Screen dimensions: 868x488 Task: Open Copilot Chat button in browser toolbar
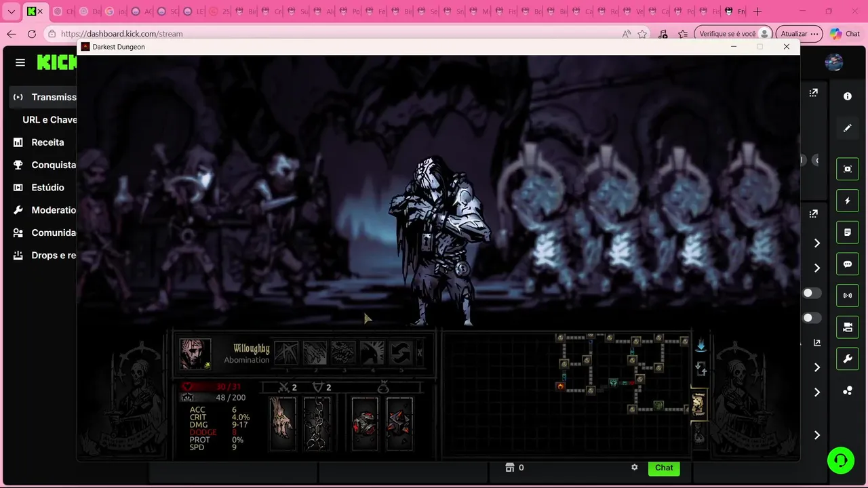click(844, 34)
